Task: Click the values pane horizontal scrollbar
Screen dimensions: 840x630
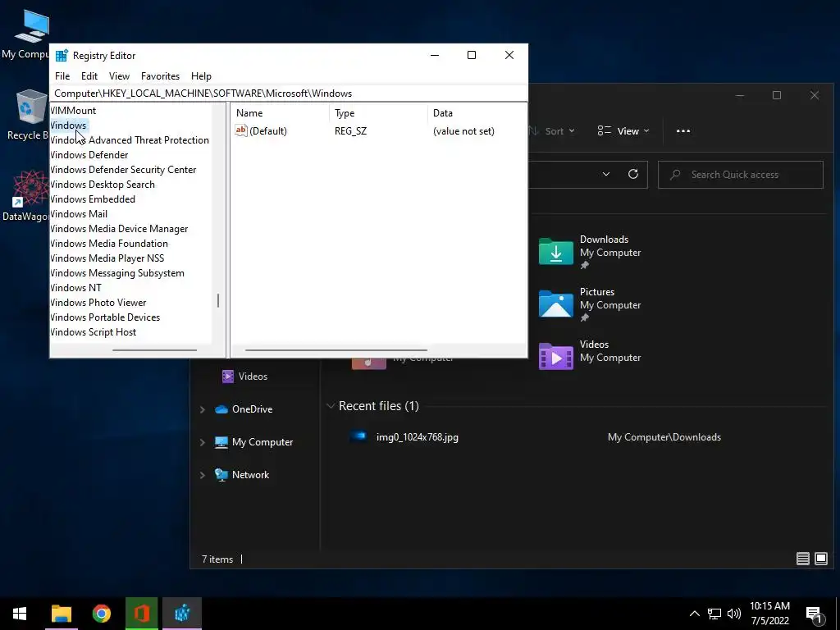Action: pos(336,350)
